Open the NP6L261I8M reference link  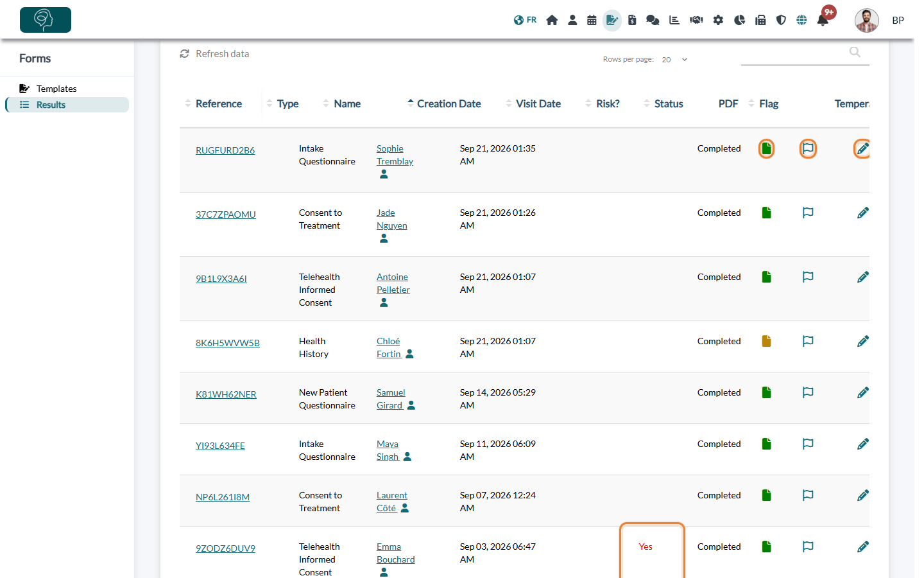pos(223,497)
